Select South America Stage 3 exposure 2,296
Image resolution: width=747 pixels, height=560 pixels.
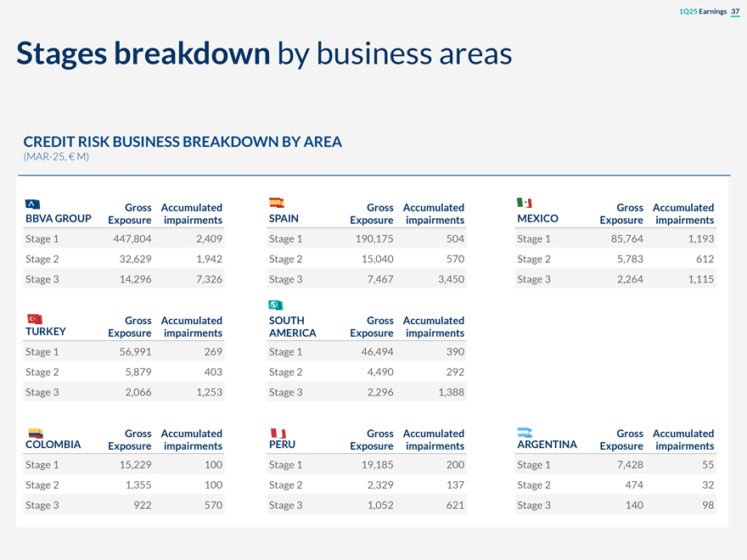click(x=380, y=392)
